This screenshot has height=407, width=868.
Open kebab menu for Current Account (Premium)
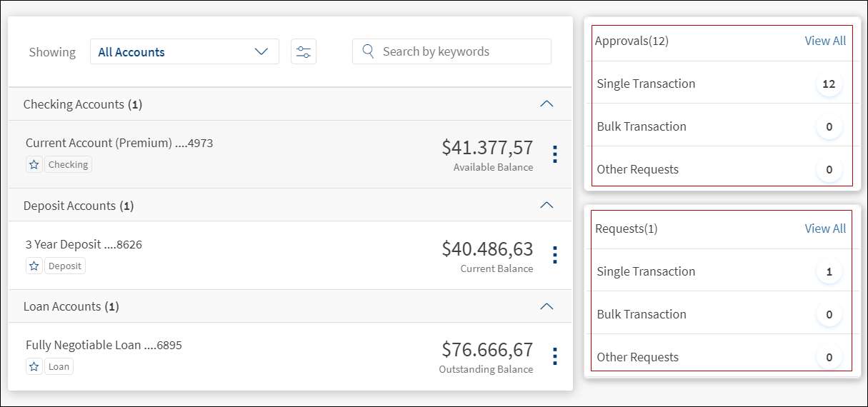pyautogui.click(x=554, y=154)
